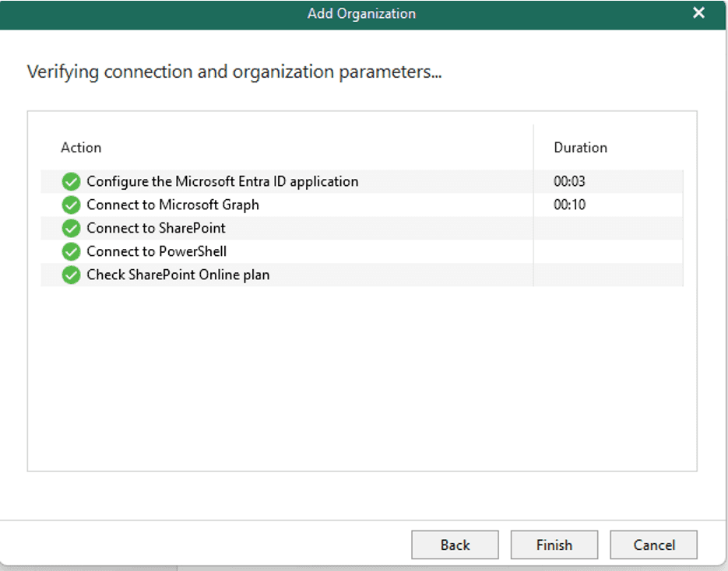Click the Action column header

(x=81, y=147)
